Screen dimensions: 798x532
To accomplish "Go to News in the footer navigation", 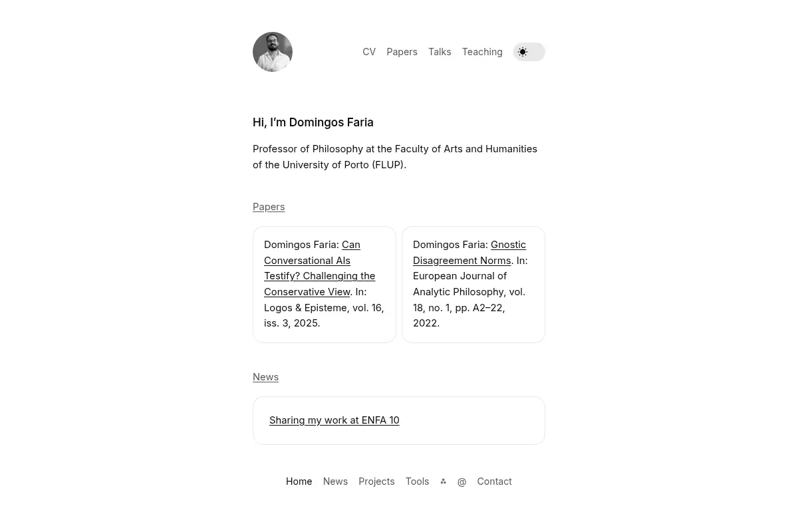I will (335, 481).
